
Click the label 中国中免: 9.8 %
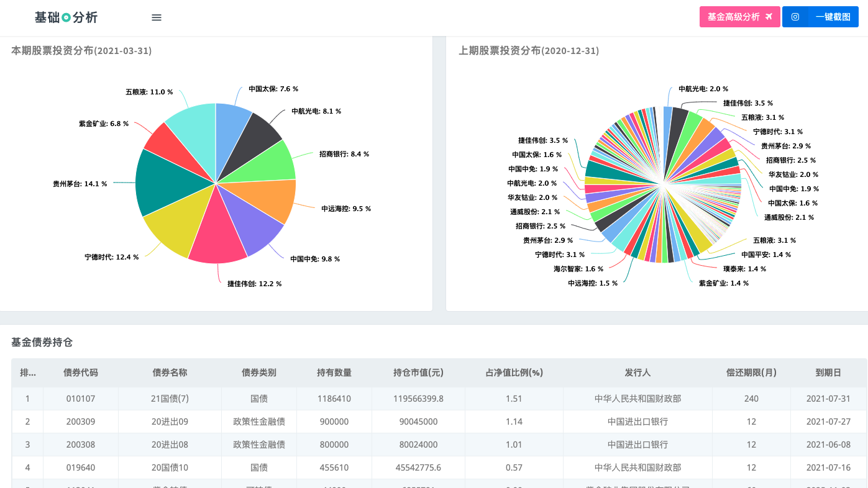pyautogui.click(x=315, y=259)
